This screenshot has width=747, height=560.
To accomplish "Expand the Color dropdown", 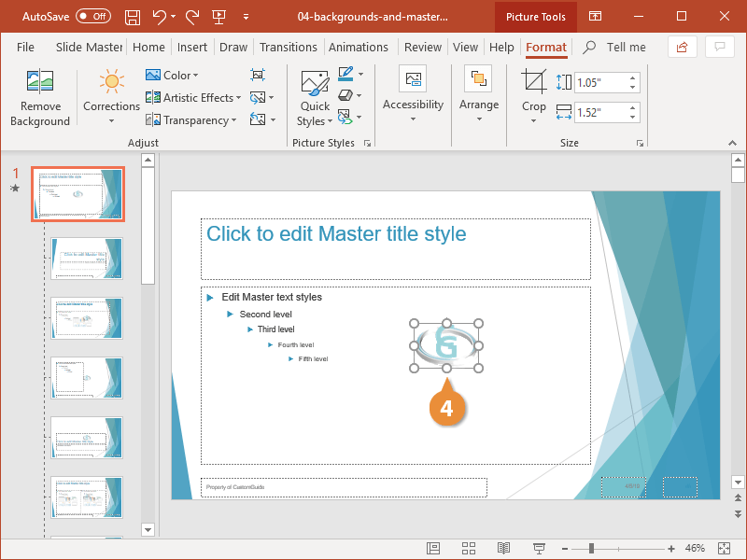I will 172,76.
